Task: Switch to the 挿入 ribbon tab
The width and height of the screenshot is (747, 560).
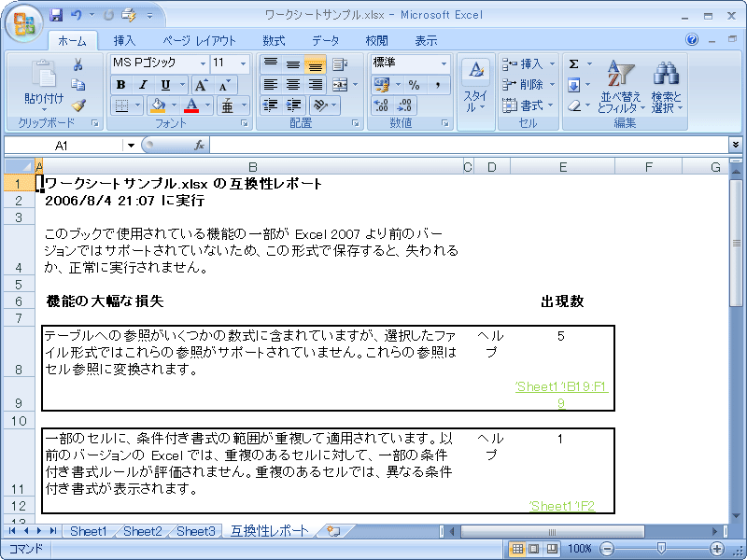Action: [x=124, y=41]
